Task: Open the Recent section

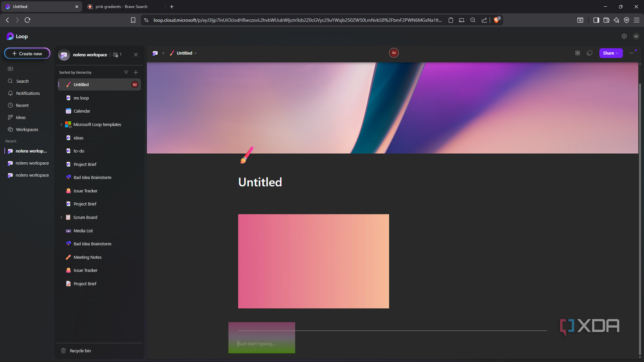Action: coord(22,105)
